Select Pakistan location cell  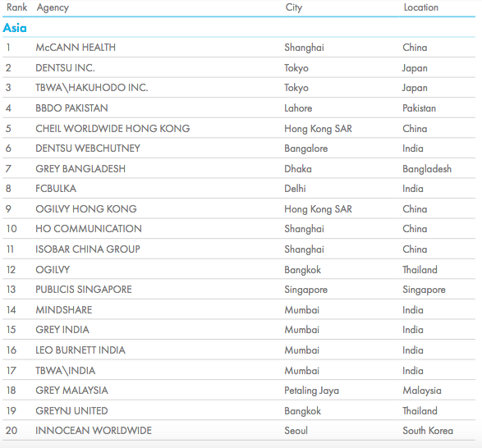[420, 108]
